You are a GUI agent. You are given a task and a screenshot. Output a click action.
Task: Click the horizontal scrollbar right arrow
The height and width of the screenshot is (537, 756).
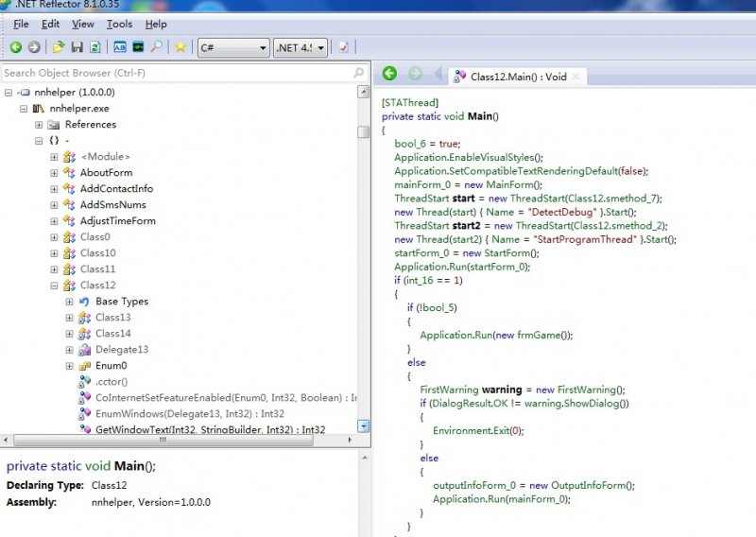click(x=350, y=440)
